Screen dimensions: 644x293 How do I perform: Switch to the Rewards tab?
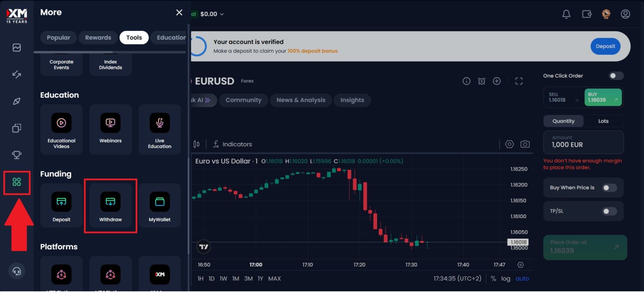point(98,37)
